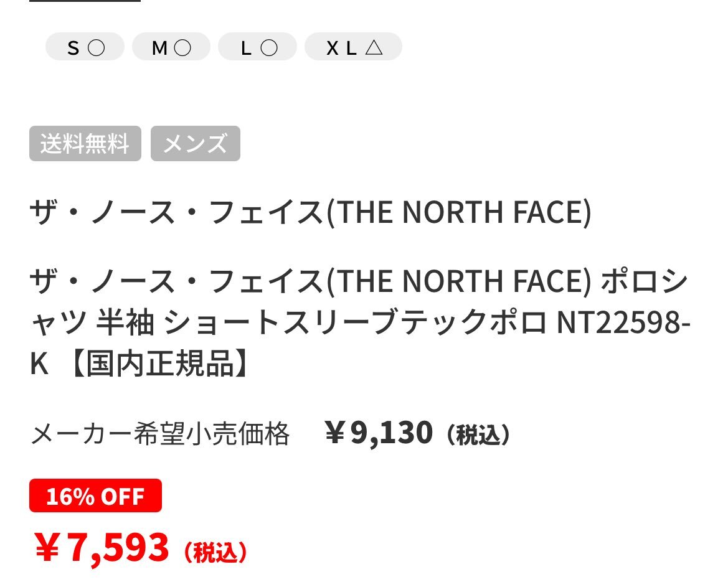Click the ¥9,130 list price
The image size is (728, 587).
pos(379,433)
